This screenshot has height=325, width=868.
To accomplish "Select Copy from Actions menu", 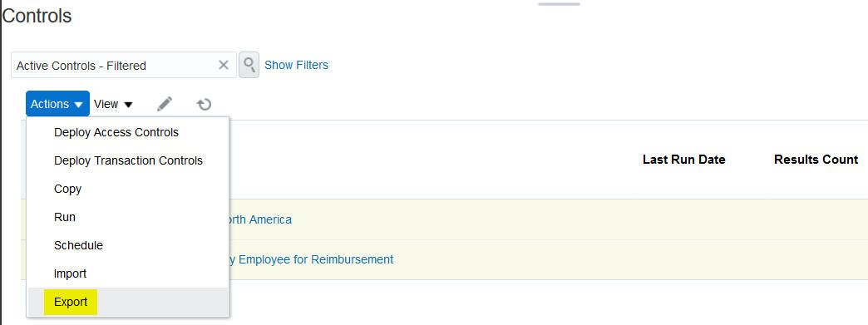I will 67,189.
